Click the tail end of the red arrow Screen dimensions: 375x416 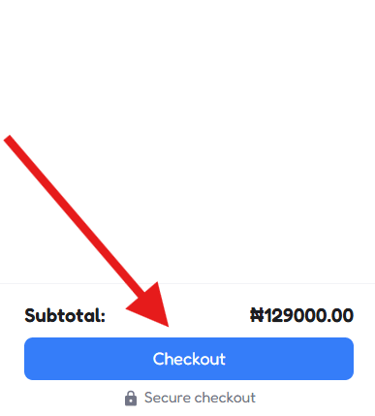tap(8, 138)
